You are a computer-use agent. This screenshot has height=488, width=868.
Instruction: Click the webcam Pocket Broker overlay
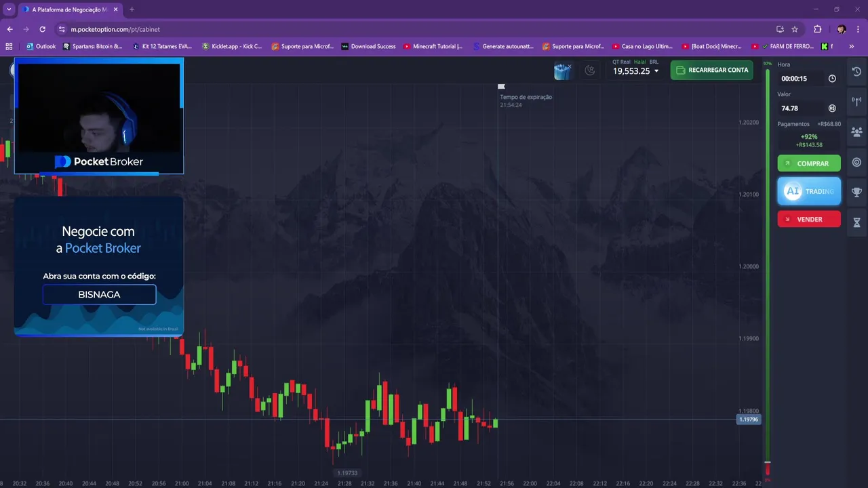(99, 116)
